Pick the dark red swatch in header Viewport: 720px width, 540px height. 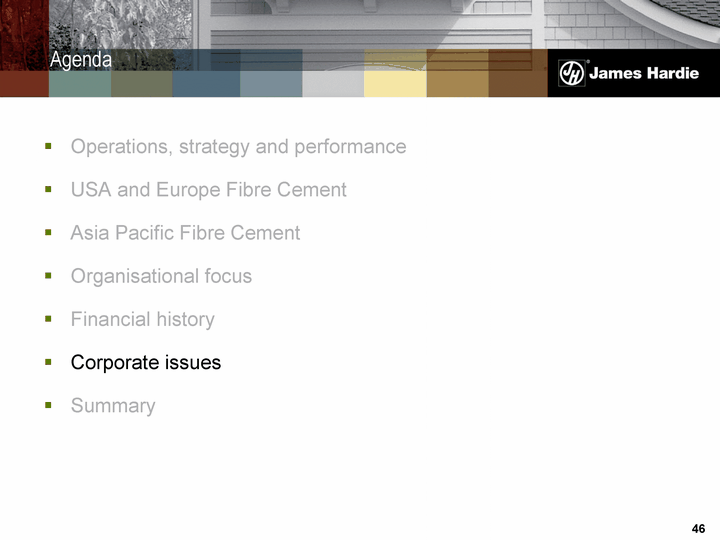[x=24, y=74]
